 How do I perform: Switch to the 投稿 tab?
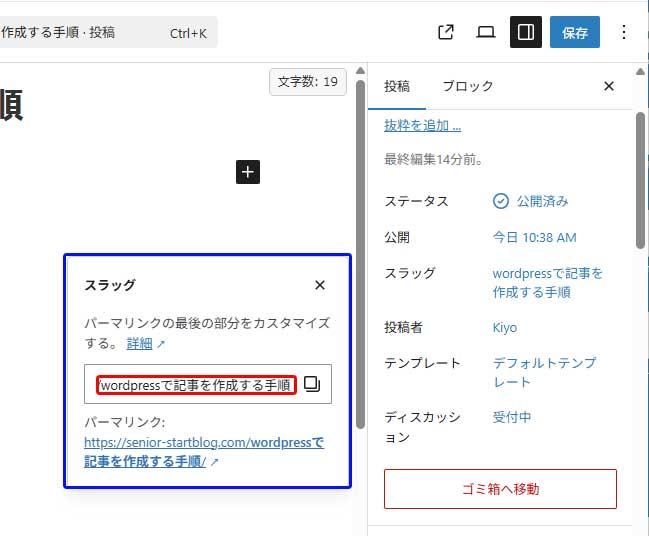click(397, 86)
